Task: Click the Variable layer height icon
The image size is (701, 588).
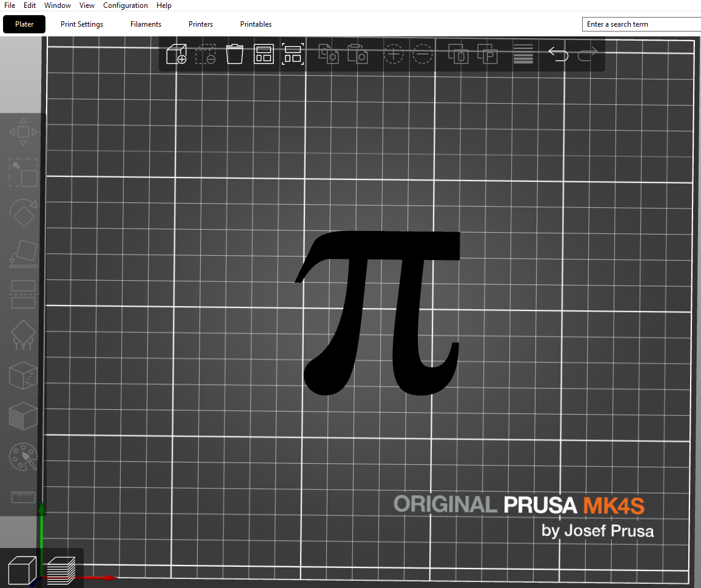Action: pyautogui.click(x=523, y=54)
